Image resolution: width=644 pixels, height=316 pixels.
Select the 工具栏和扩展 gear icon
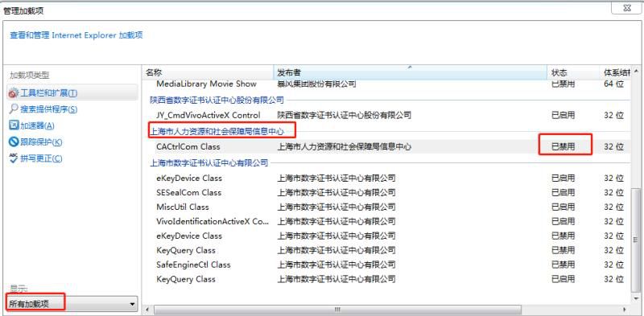[14, 93]
